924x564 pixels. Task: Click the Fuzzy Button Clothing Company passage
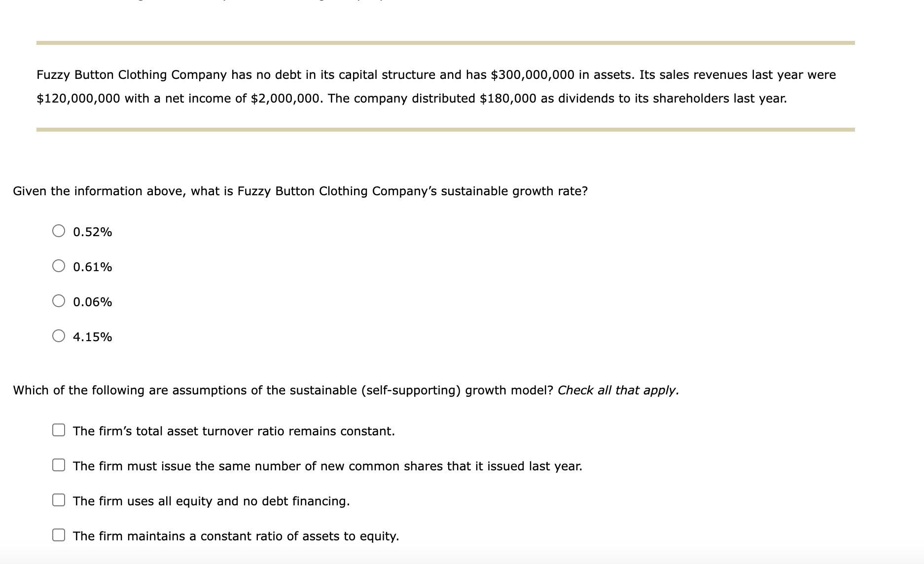(x=436, y=86)
